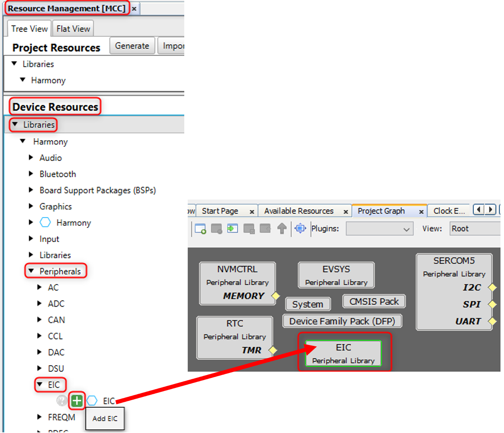The image size is (504, 433).
Task: Click the up arrow icon in graph toolbar
Action: coord(282,228)
